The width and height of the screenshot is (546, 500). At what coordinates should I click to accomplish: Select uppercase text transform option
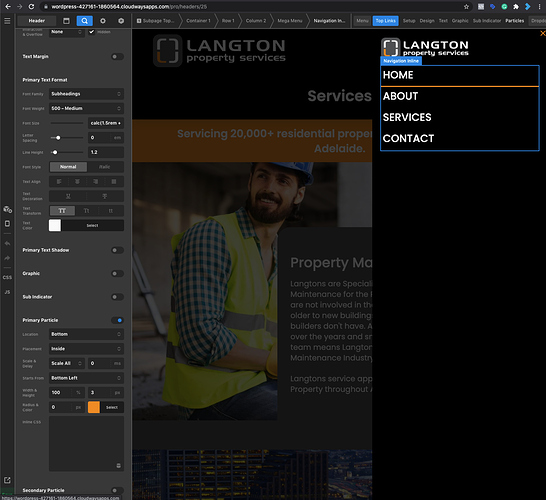click(62, 211)
